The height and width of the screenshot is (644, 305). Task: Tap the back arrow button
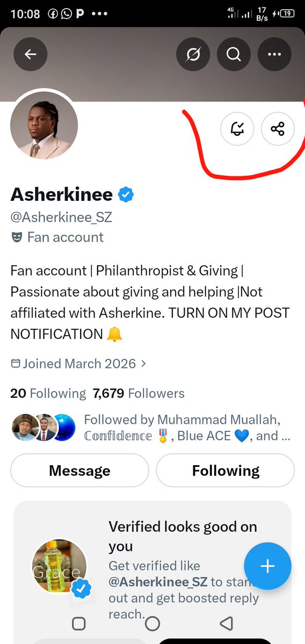(x=31, y=54)
